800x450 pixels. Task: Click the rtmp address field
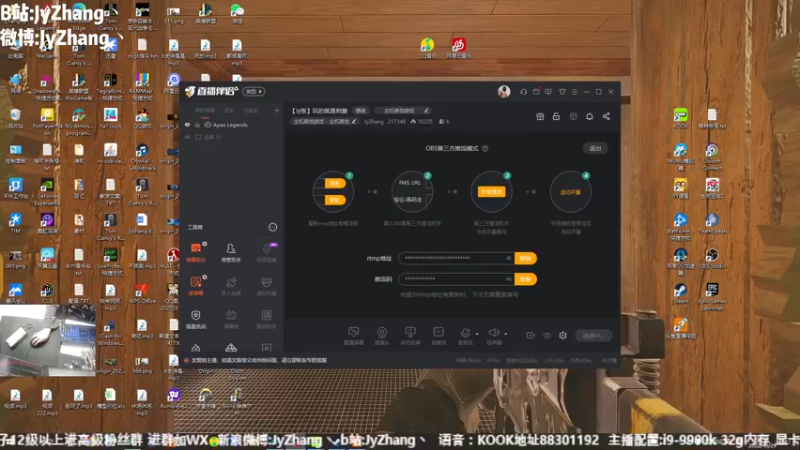point(456,259)
